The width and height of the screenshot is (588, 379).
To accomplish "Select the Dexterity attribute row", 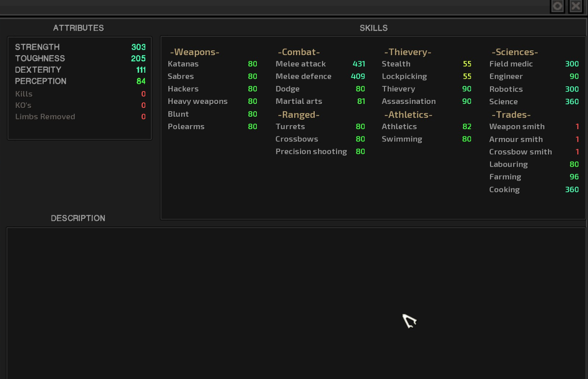I will coord(80,70).
